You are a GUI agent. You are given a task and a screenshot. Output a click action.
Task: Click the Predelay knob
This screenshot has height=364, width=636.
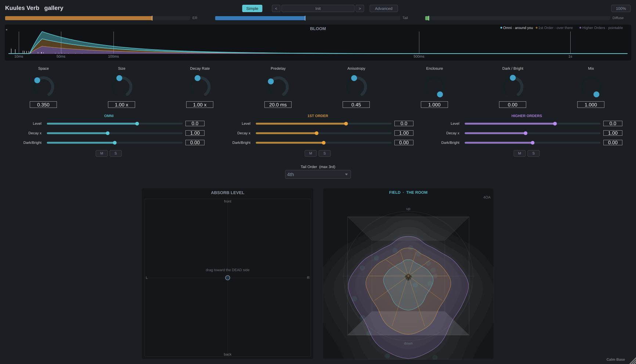(278, 87)
